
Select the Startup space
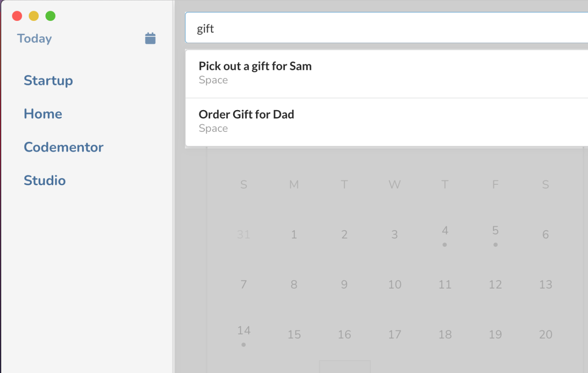click(48, 81)
